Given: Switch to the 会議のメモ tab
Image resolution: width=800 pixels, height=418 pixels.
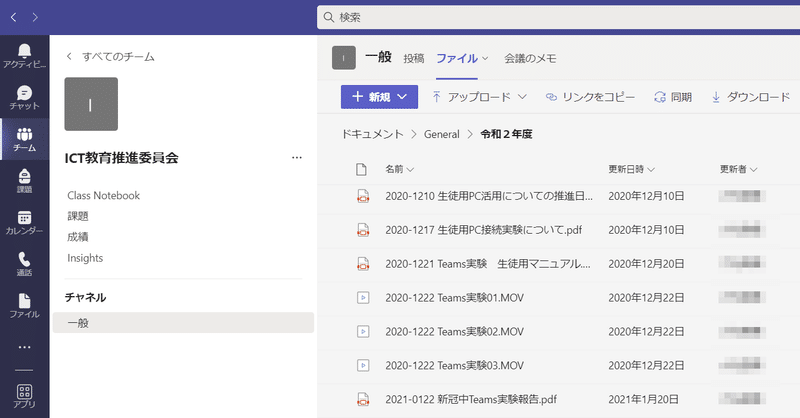Looking at the screenshot, I should click(x=530, y=59).
